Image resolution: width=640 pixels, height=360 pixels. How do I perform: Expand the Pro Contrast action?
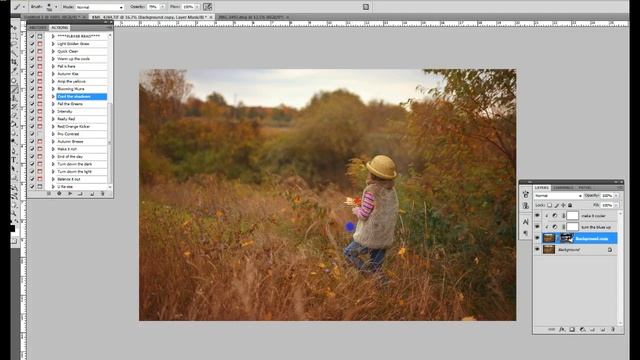pos(53,134)
